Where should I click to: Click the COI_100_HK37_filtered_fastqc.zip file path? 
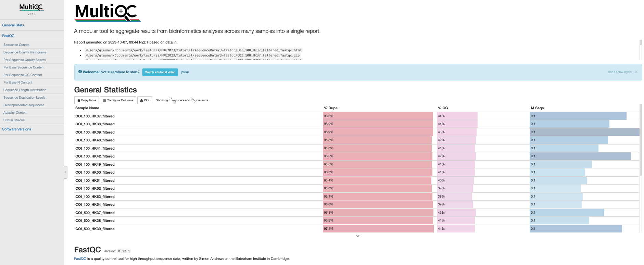tap(192, 55)
